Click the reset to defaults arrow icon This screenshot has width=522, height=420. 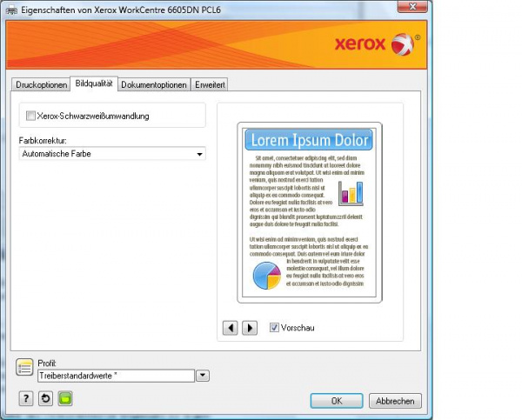[x=45, y=398]
